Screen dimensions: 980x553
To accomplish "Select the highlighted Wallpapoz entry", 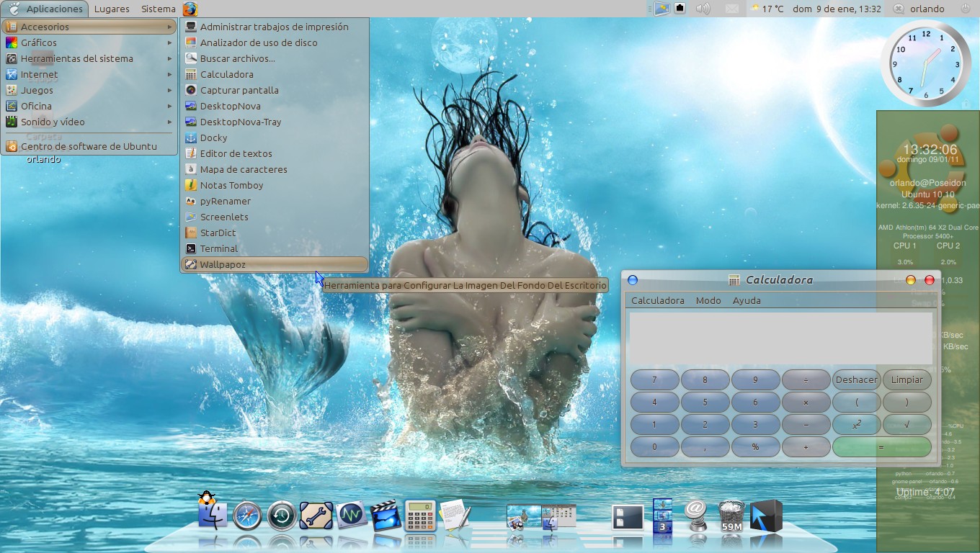I will pyautogui.click(x=275, y=264).
